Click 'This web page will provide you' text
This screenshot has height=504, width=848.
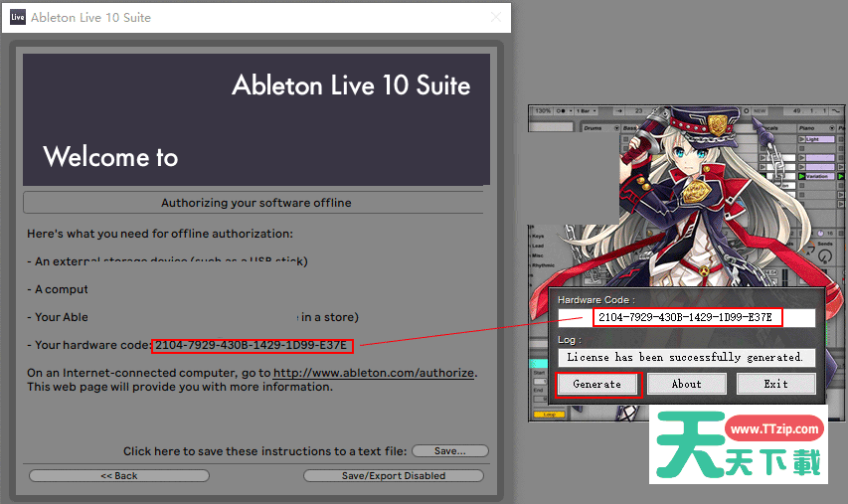click(180, 387)
